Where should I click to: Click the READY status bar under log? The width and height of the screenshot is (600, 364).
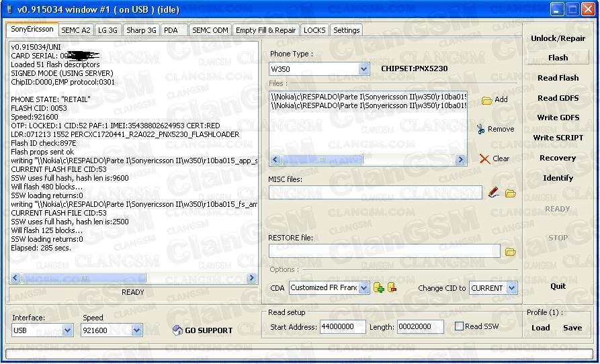point(133,293)
